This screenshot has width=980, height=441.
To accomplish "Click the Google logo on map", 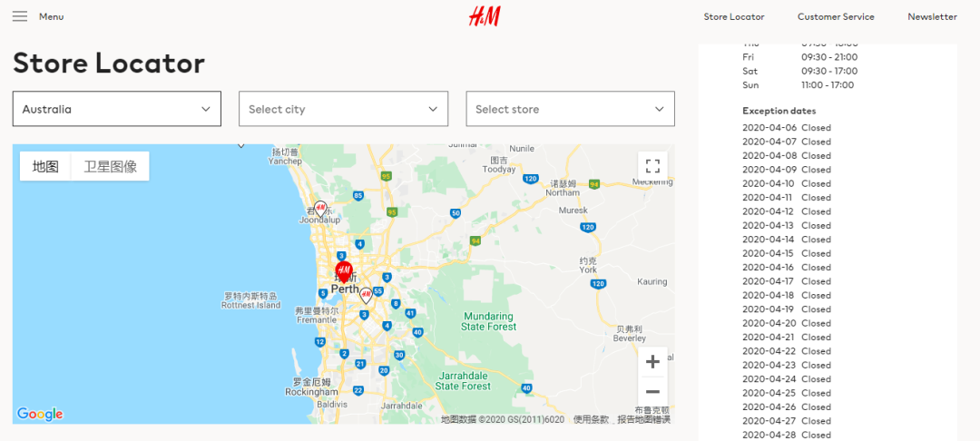I will (40, 414).
